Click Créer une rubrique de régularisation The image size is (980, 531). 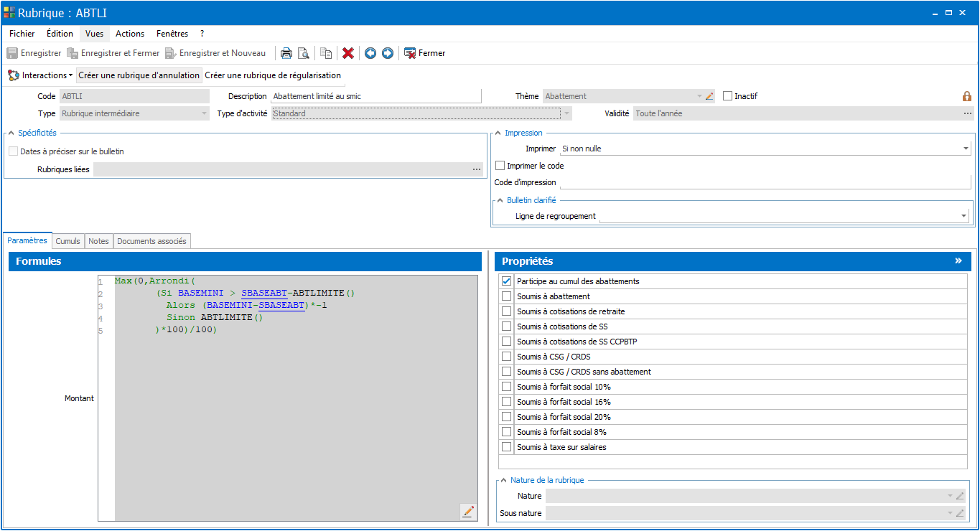pyautogui.click(x=273, y=75)
